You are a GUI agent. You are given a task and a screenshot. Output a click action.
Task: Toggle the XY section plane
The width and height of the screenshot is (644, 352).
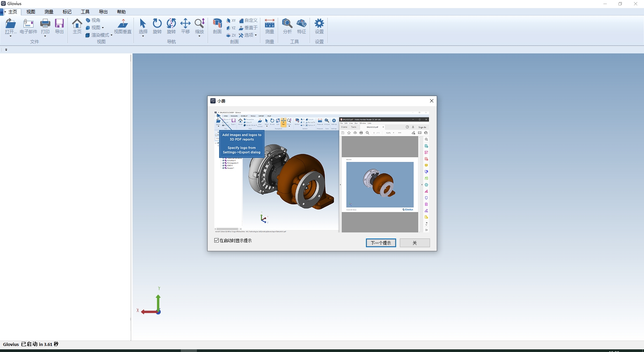pos(231,20)
